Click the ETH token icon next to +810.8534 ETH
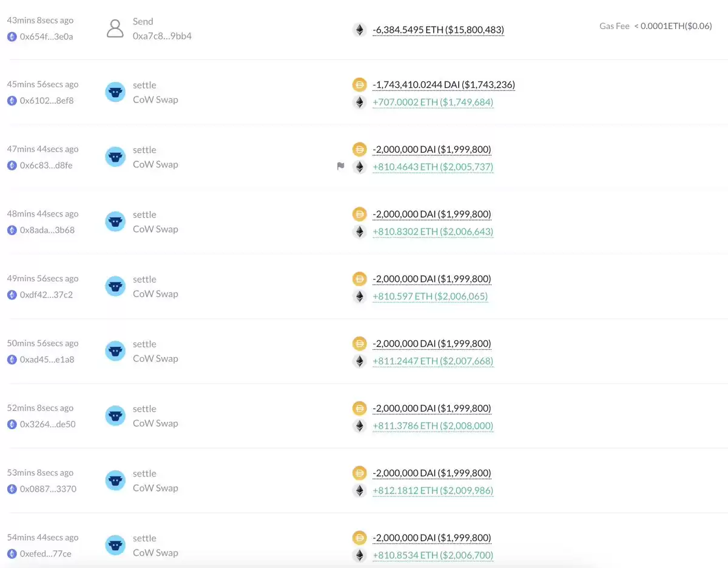The height and width of the screenshot is (568, 728). click(x=360, y=555)
